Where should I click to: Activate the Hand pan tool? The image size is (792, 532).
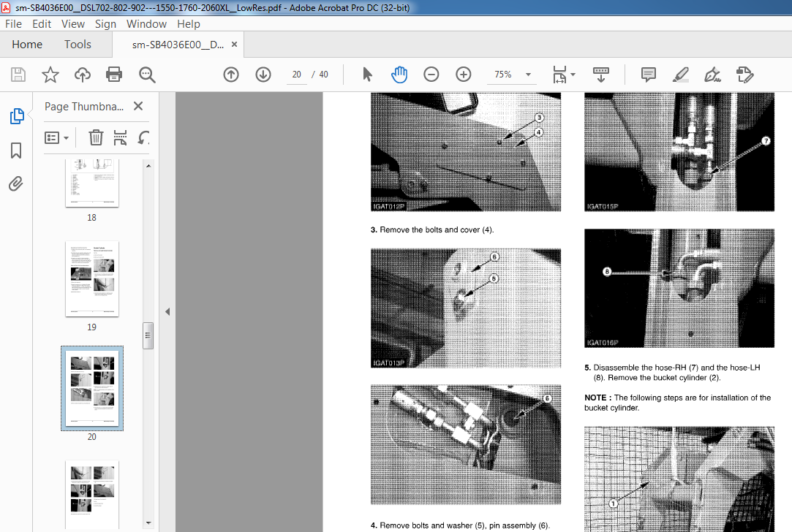[x=399, y=75]
